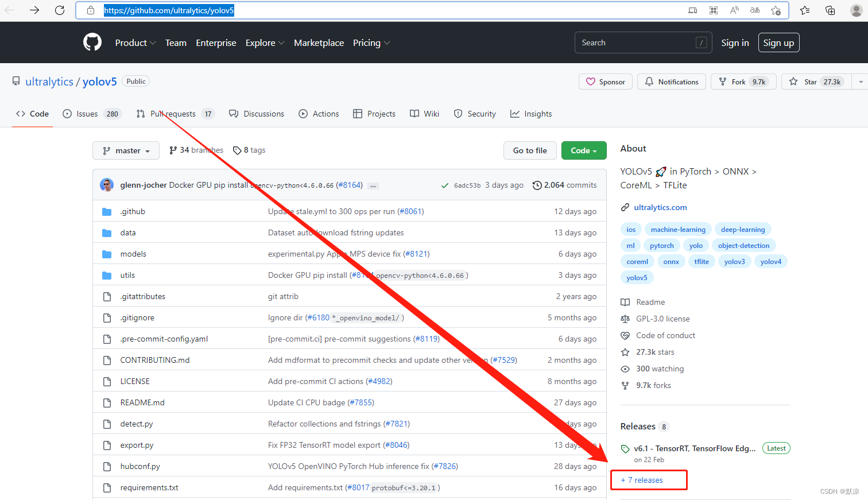Go forward with the browser forward arrow
This screenshot has width=868, height=500.
tap(34, 10)
